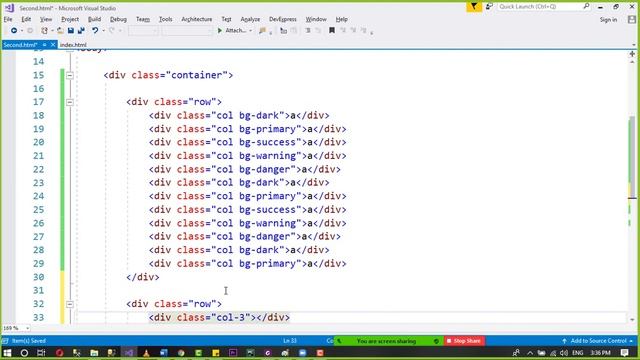
Task: Click the feedback notification flag icon
Action: click(x=474, y=7)
